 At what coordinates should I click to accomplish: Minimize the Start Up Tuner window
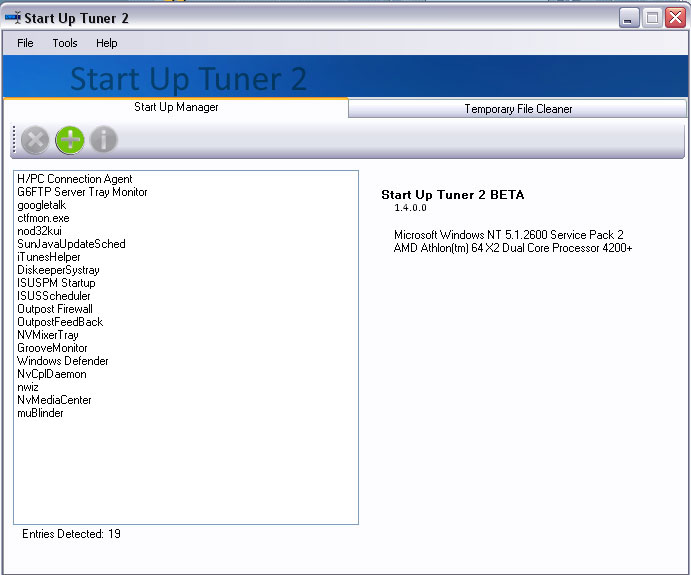pos(629,18)
